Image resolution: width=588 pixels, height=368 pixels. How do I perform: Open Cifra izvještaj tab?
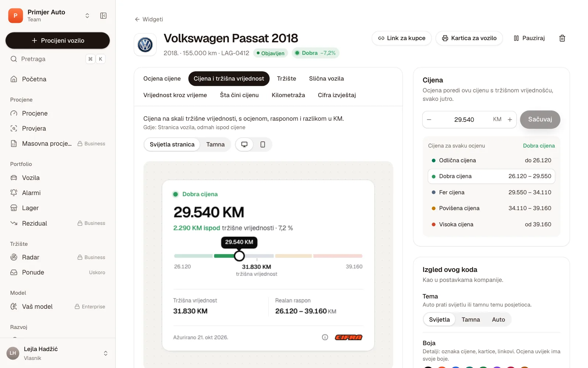337,95
